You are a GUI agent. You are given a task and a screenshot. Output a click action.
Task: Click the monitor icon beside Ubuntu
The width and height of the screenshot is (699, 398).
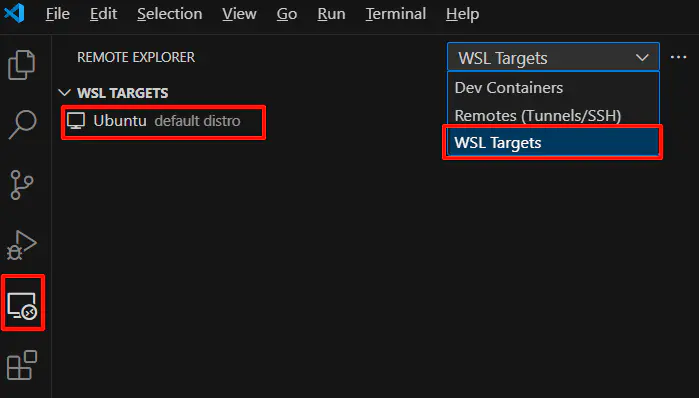click(x=76, y=121)
